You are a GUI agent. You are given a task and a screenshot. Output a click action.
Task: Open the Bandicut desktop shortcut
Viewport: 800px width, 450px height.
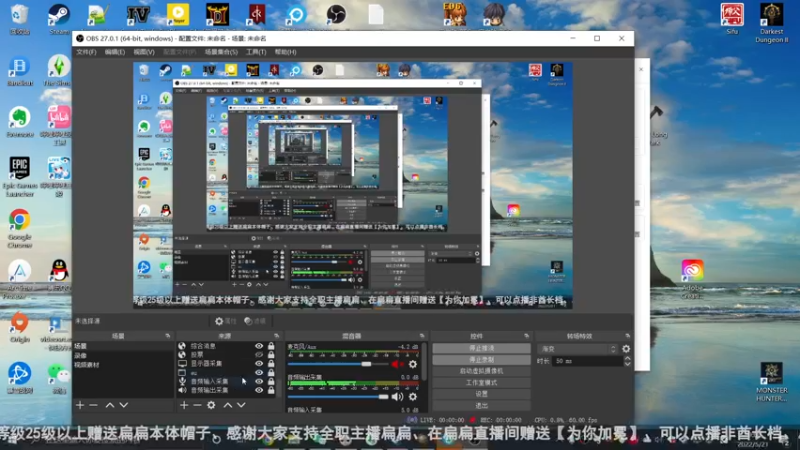(x=19, y=71)
